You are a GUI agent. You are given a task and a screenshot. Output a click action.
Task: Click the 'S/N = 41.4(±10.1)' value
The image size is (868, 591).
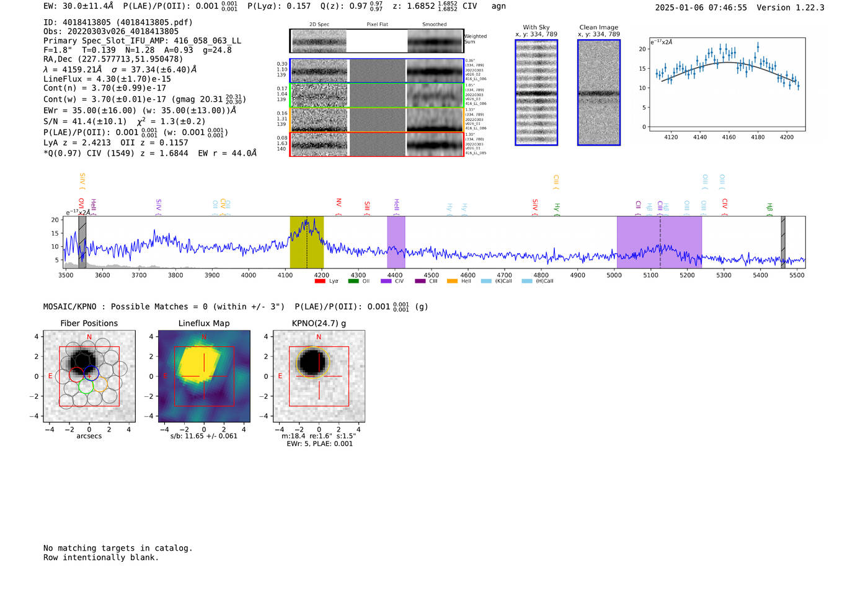pos(85,122)
